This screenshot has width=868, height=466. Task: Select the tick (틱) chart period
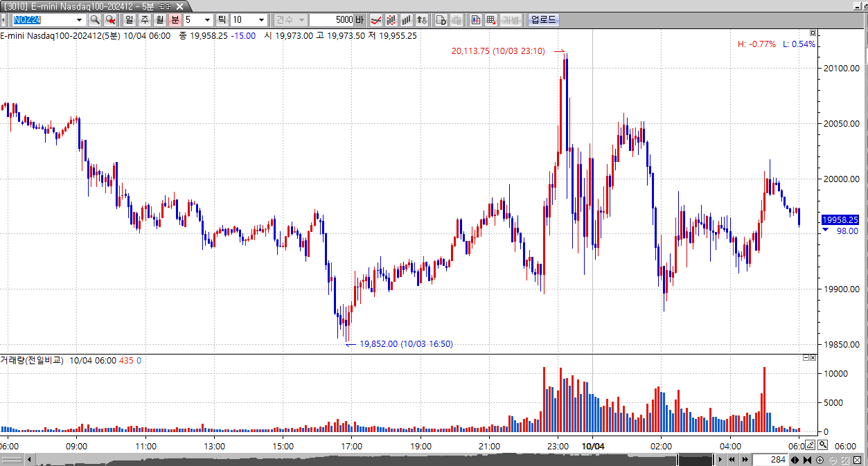tap(222, 20)
